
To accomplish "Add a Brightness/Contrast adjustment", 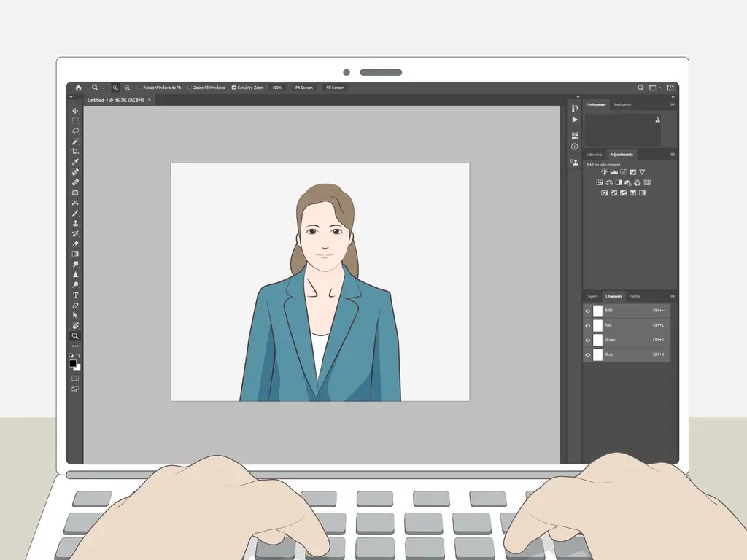I will click(x=604, y=172).
